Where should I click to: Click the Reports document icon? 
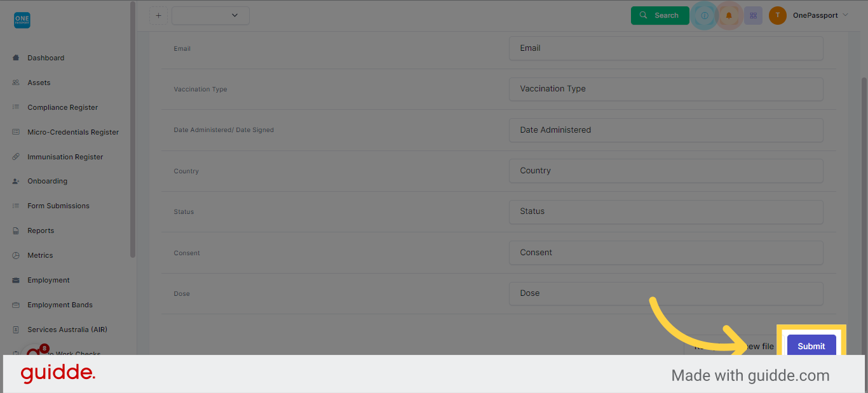coord(16,230)
